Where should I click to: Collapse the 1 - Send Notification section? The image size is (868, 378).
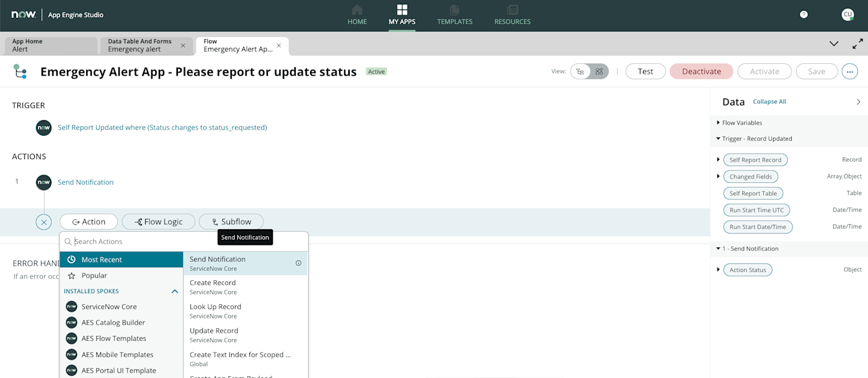click(719, 248)
